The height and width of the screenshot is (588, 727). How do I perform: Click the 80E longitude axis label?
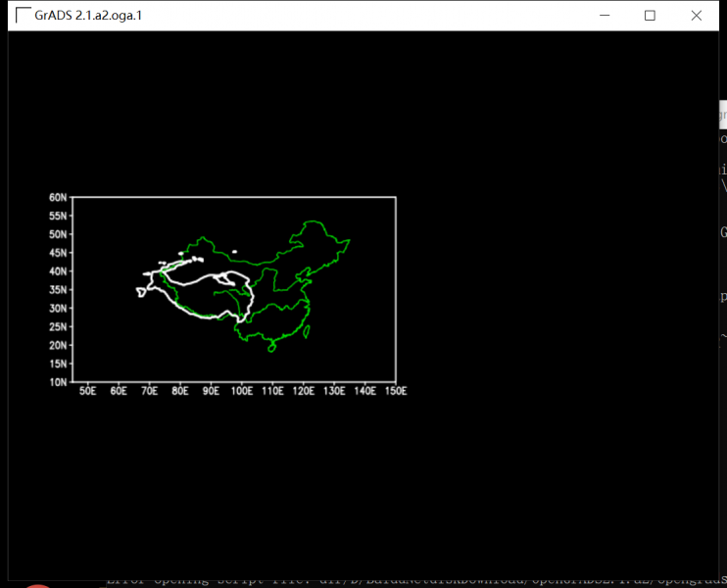179,392
